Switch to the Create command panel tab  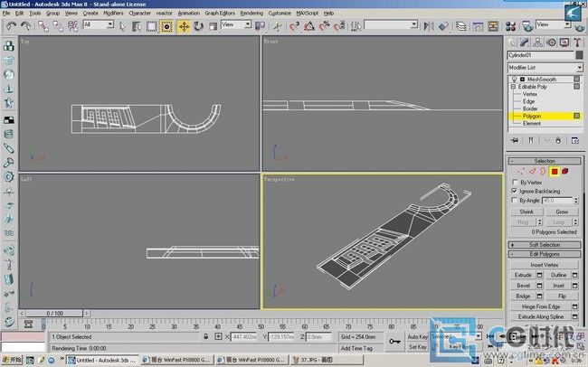point(511,42)
